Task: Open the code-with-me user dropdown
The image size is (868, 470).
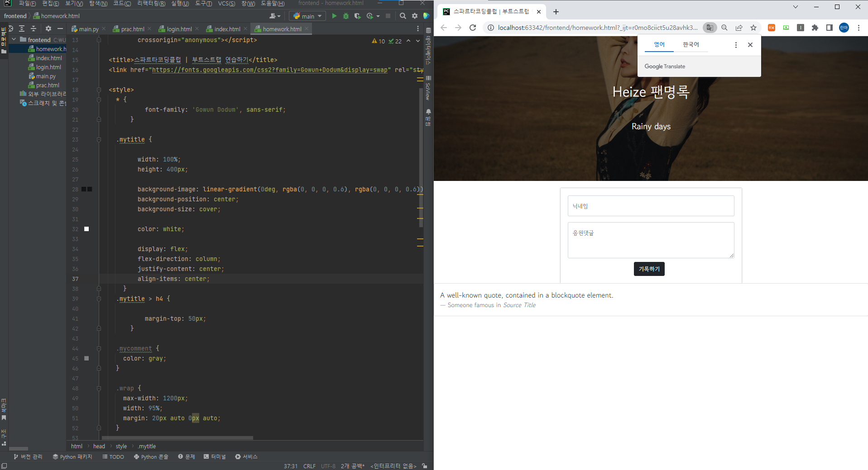Action: [x=275, y=16]
